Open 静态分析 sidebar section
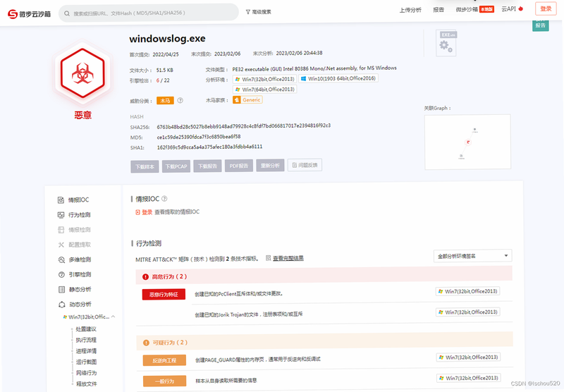This screenshot has height=392, width=564. [75, 289]
